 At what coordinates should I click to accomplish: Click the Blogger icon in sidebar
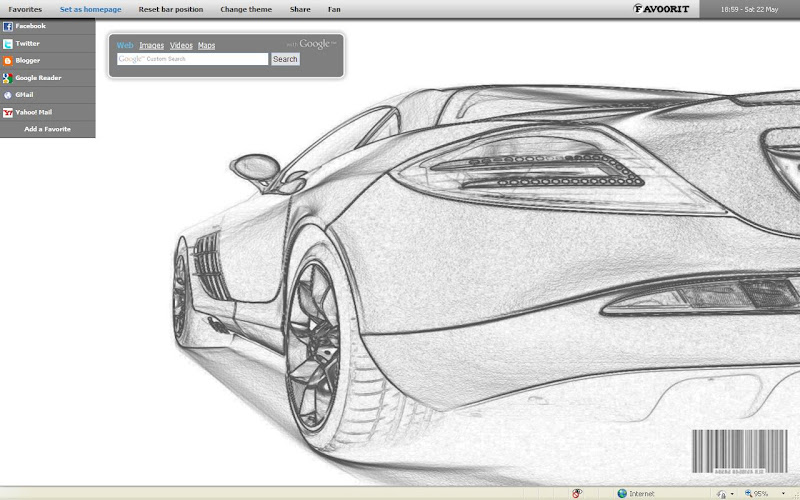8,61
